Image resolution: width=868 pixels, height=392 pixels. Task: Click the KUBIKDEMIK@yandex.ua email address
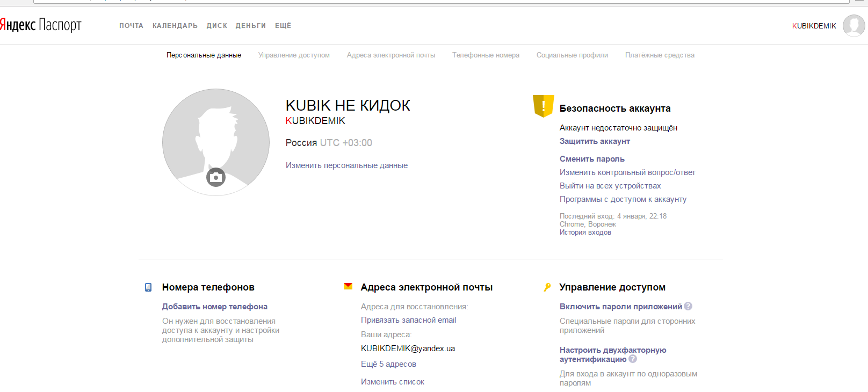tap(408, 349)
